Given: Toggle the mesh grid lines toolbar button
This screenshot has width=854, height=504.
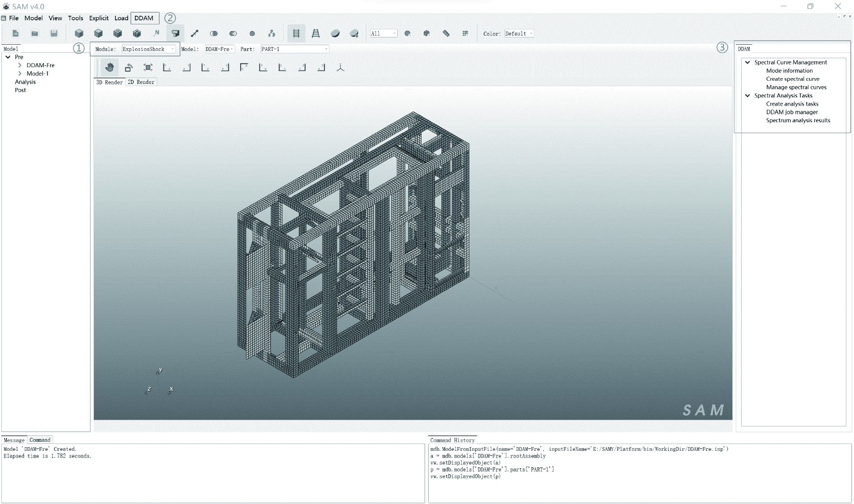Looking at the screenshot, I should coord(296,33).
